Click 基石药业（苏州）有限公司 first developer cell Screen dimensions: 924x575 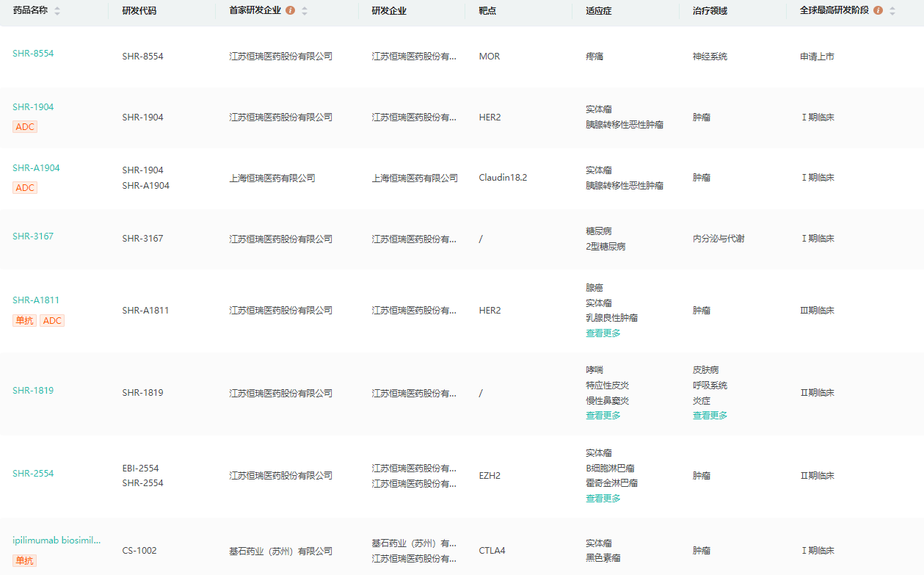[x=281, y=551]
